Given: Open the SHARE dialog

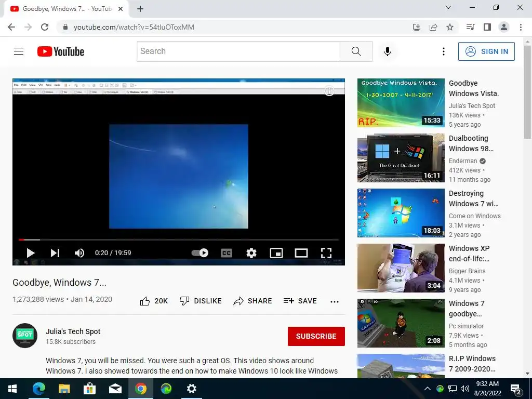Looking at the screenshot, I should [253, 301].
